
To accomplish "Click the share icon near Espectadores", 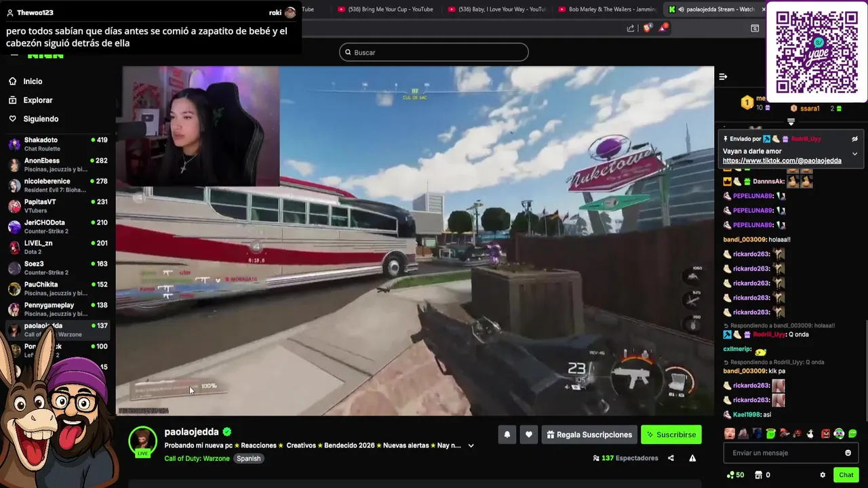I will (671, 458).
